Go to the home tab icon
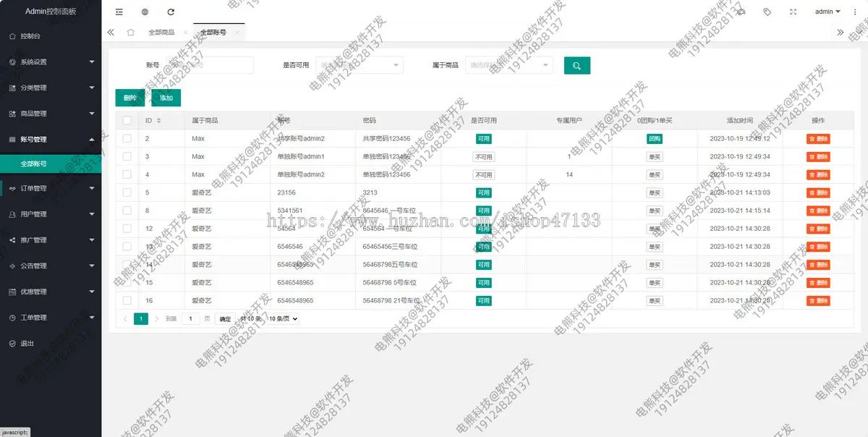Viewport: 868px width, 437px height. click(x=130, y=33)
